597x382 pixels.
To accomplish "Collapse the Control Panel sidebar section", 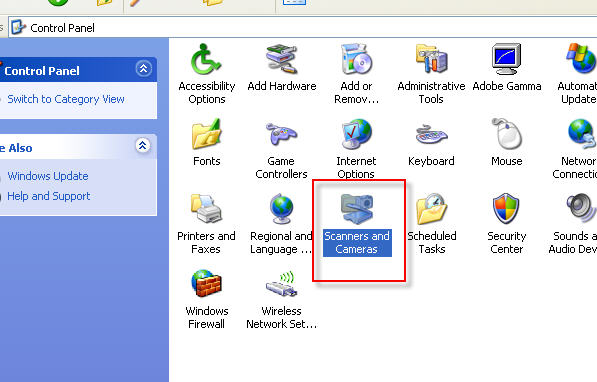I will pos(144,69).
